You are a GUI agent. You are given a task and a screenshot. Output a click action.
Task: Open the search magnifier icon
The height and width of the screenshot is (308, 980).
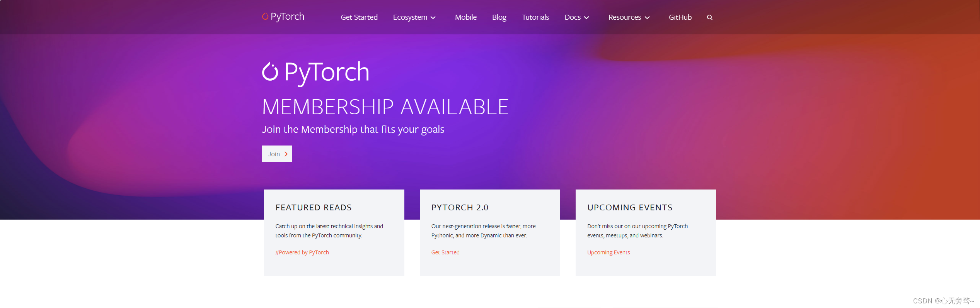pos(709,17)
